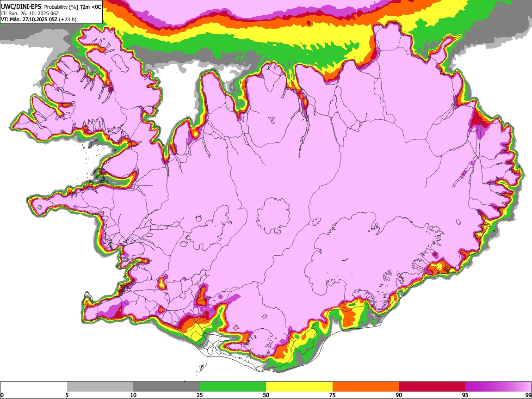
Task: Click the legend label '5'
Action: (x=67, y=395)
